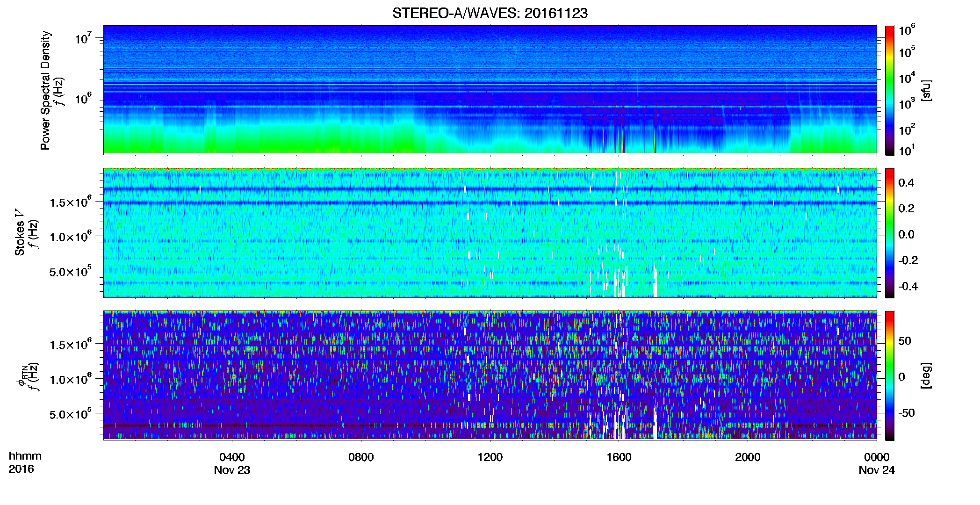Screen dimensions: 980x505
Task: Click the Stokes V color bar
Action: 890,233
